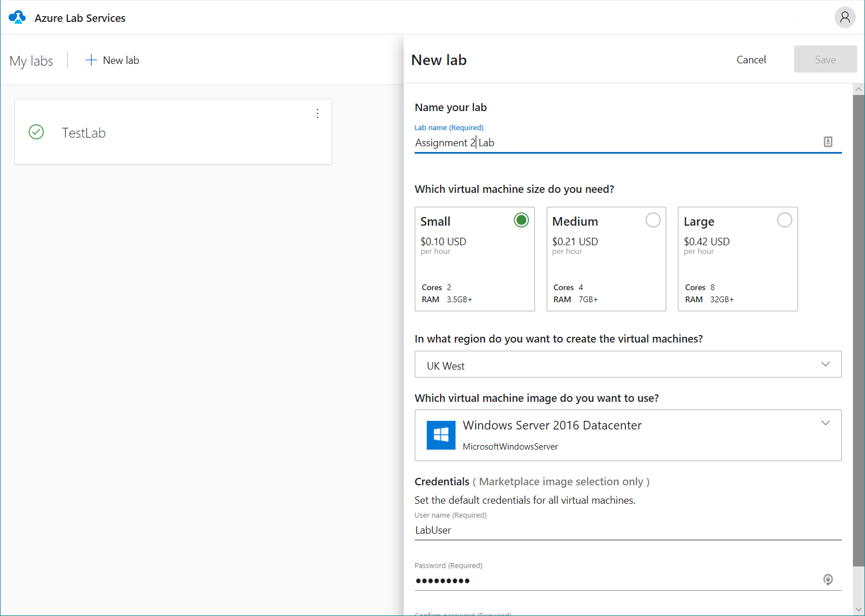
Task: Click the scrollbar up arrow in panel
Action: coord(859,89)
